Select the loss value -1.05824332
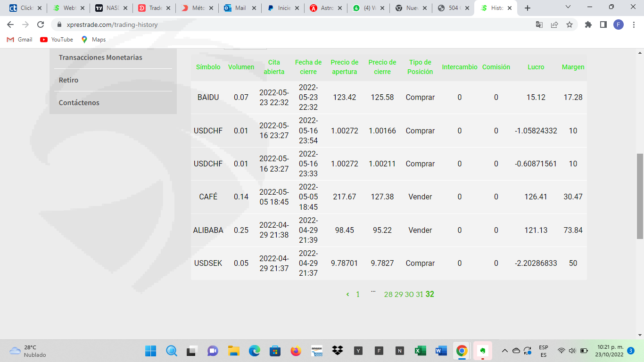The height and width of the screenshot is (362, 644). pos(536,131)
